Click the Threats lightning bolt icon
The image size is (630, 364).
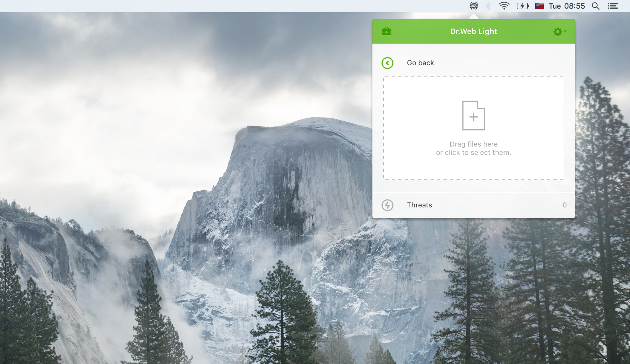tap(387, 205)
